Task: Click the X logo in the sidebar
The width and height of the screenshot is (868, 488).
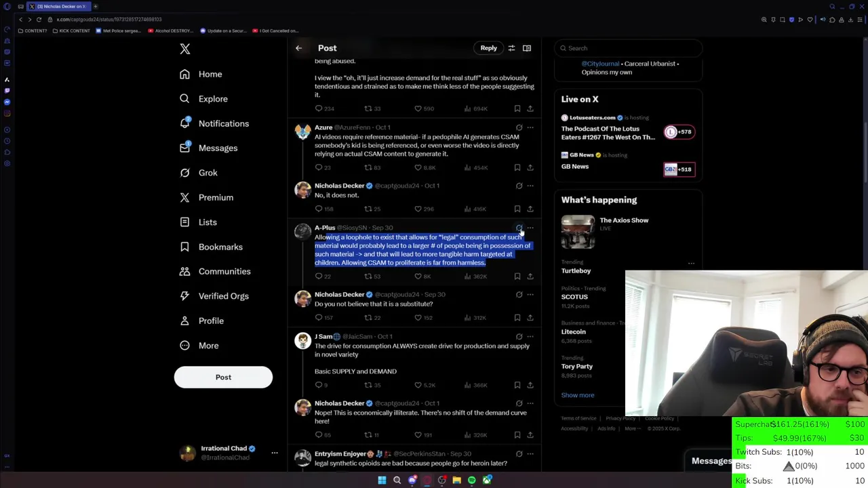Action: click(x=185, y=49)
